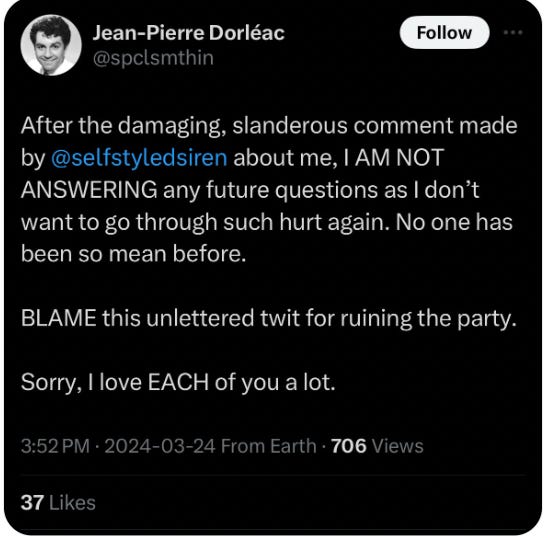Screen dimensions: 554x536
Task: Click the 2024-03-24 date
Action: coord(160,446)
